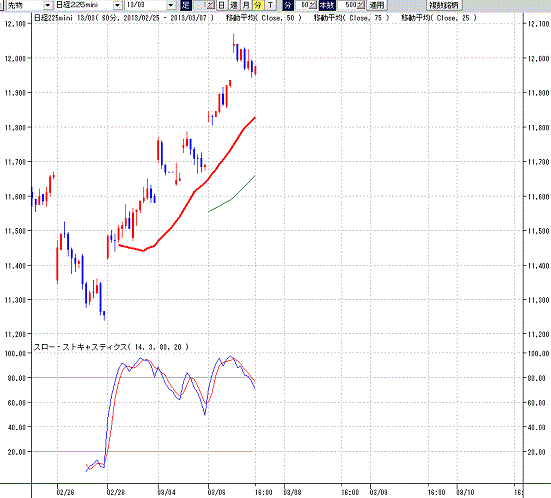This screenshot has height=498, width=551.
Task: Open the 先物 product type dropdown
Action: coord(47,5)
